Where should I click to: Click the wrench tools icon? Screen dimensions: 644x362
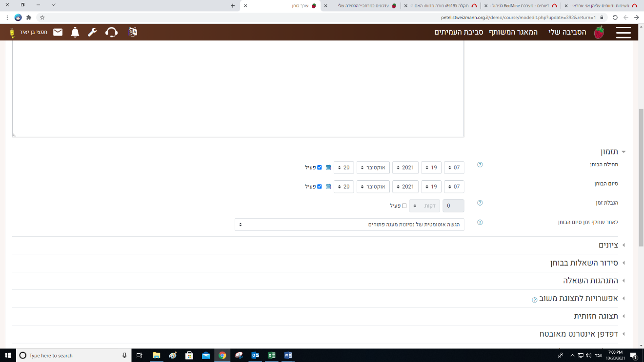pos(92,33)
